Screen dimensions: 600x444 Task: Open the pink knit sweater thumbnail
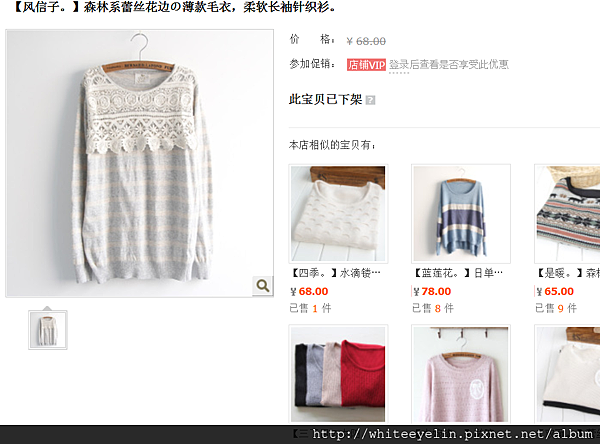point(461,374)
